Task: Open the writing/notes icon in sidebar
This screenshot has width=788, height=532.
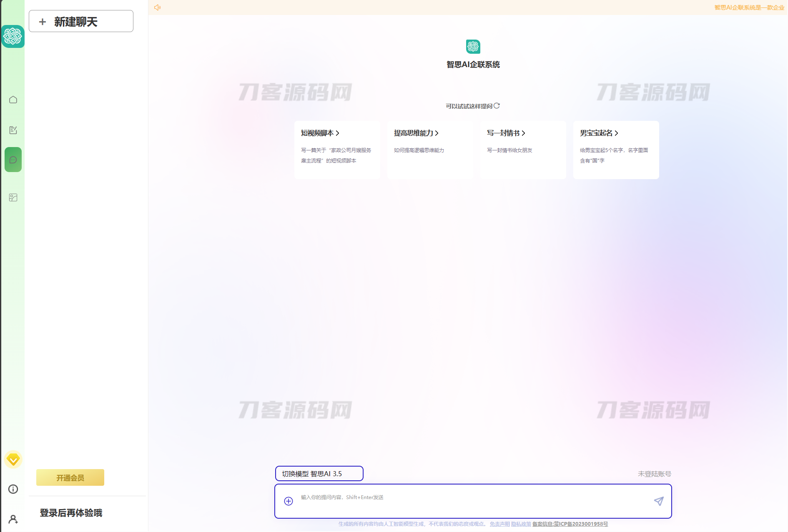Action: pyautogui.click(x=13, y=130)
